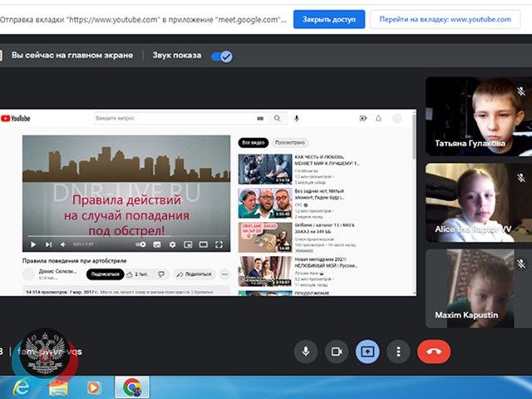Select Татьяна Гулакова participant tile

click(479, 116)
